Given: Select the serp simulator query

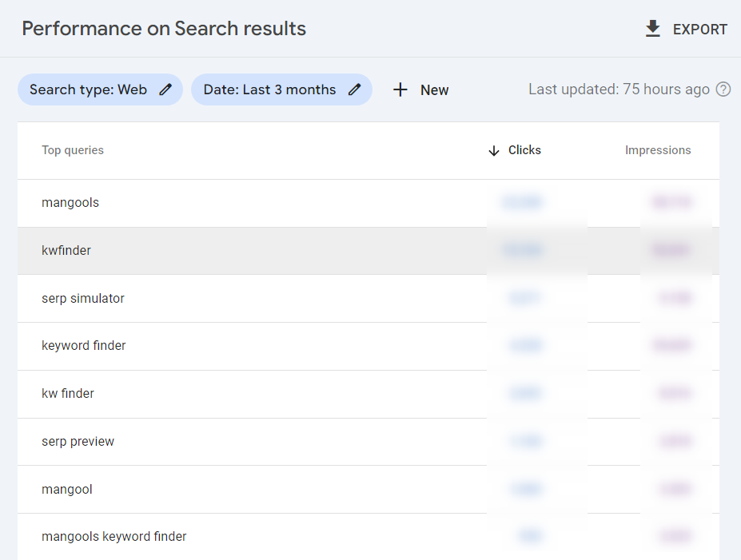Looking at the screenshot, I should 83,299.
